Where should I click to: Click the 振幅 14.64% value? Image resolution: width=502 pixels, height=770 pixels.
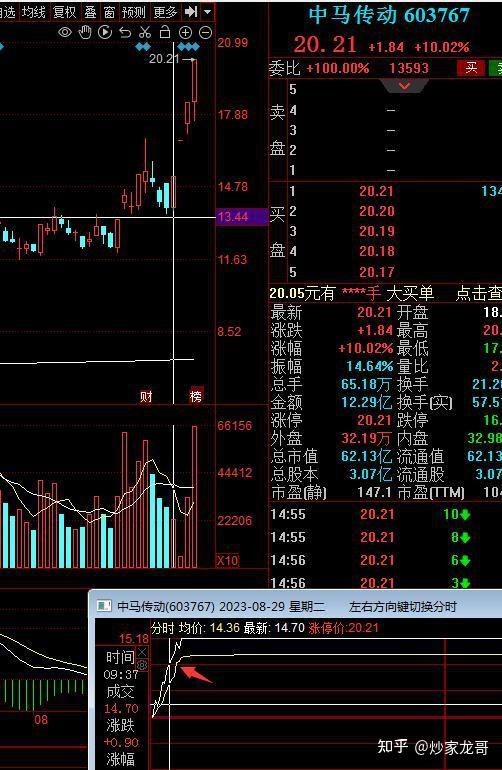[x=369, y=366]
